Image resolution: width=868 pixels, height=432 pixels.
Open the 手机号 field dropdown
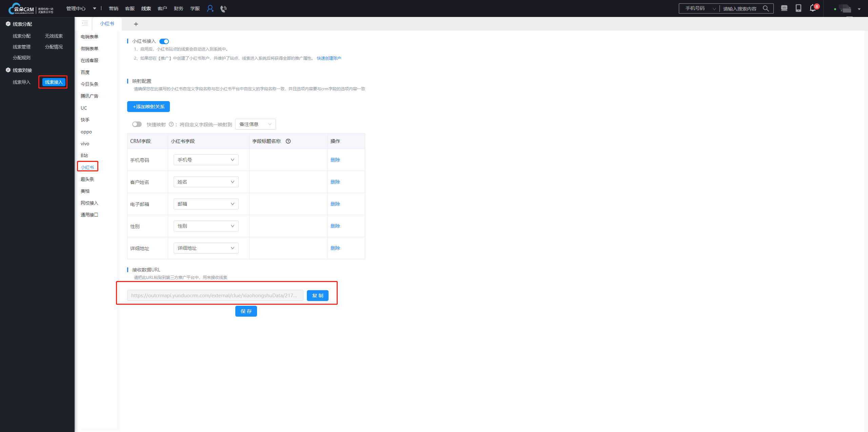206,160
